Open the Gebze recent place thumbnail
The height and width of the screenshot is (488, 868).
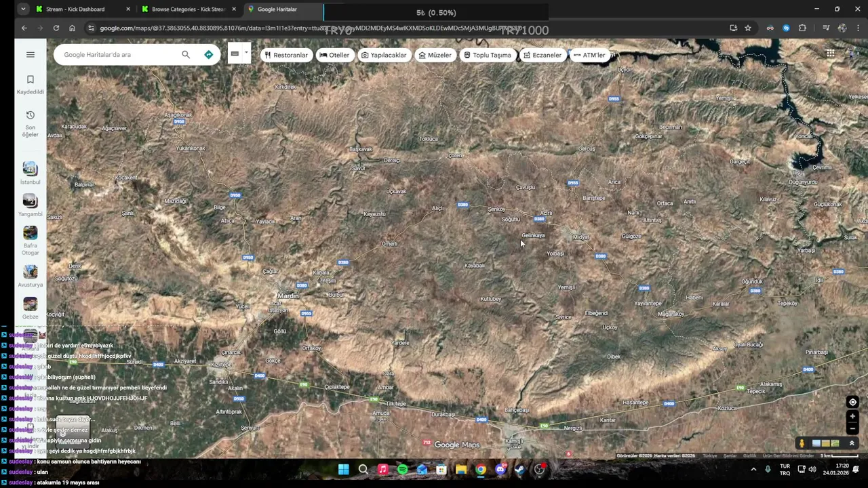[30, 308]
